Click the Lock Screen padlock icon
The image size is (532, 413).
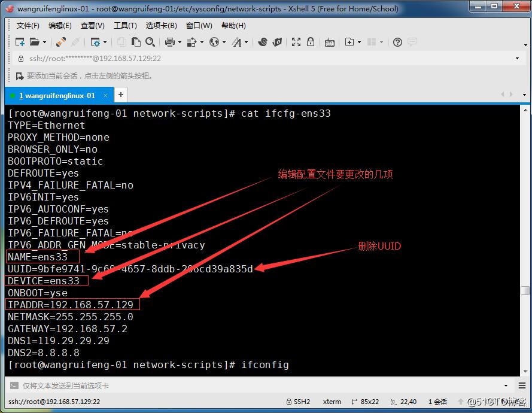coord(311,42)
